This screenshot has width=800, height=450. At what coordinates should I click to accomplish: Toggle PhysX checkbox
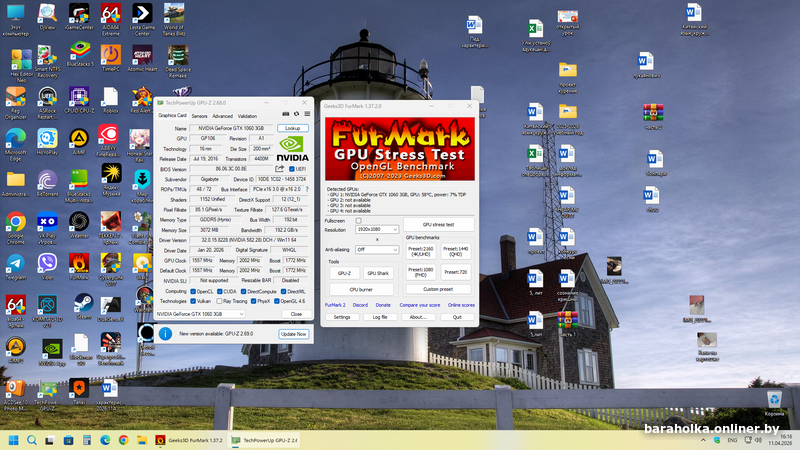(254, 301)
